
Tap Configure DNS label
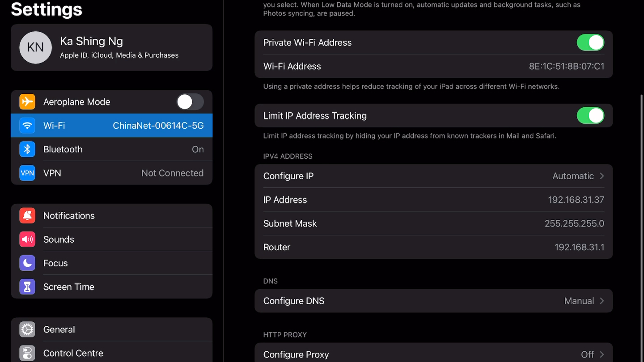(294, 301)
